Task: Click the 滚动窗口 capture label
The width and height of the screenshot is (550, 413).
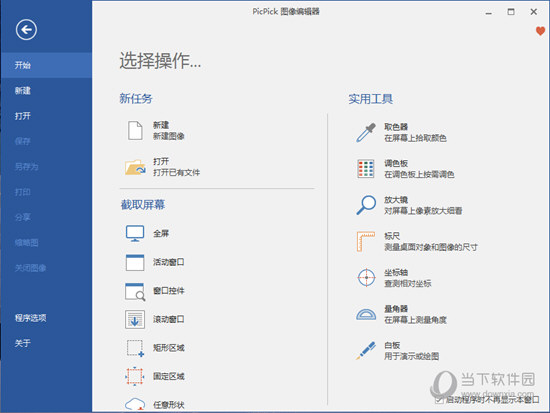Action: point(169,319)
